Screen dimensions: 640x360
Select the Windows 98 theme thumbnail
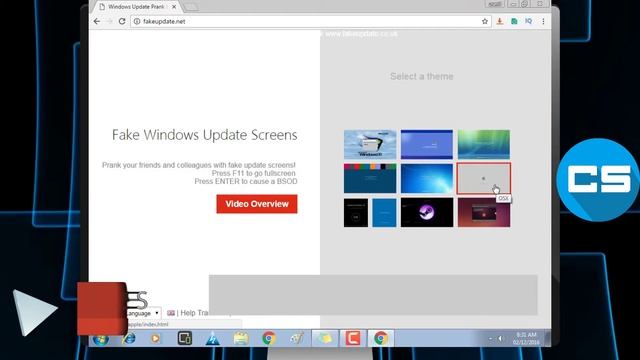[370, 144]
